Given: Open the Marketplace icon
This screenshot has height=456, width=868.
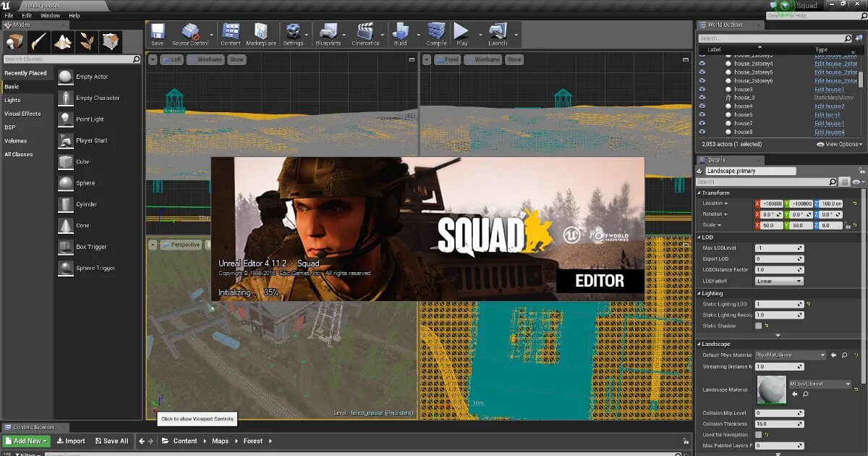Looking at the screenshot, I should pyautogui.click(x=261, y=34).
